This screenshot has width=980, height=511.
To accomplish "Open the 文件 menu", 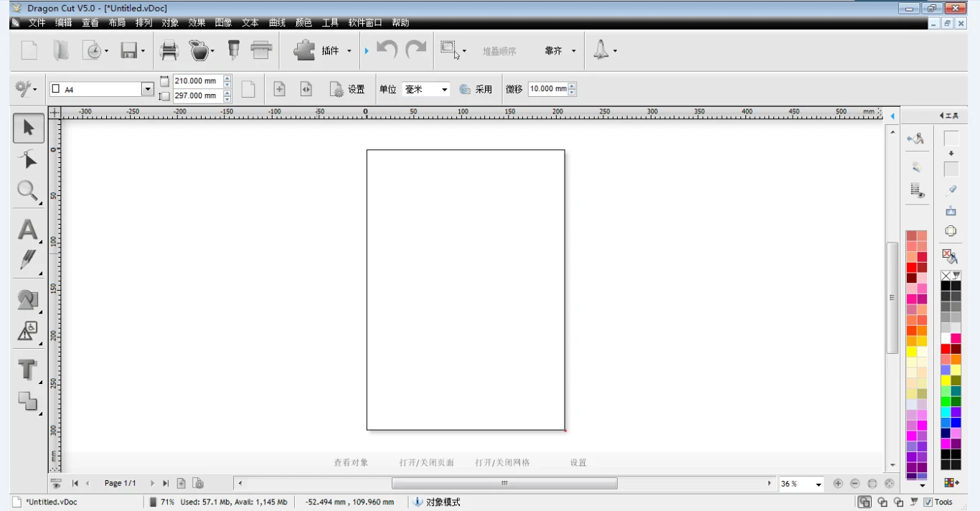I will (x=37, y=23).
